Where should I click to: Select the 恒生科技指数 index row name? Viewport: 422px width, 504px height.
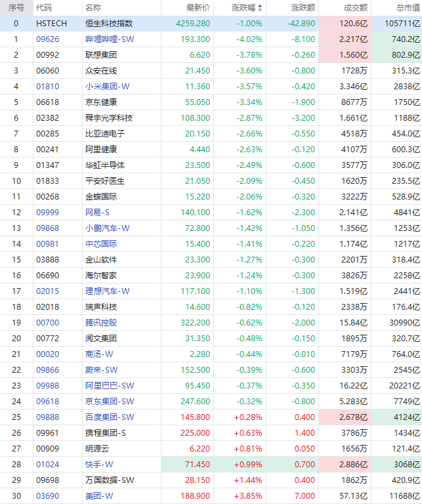coord(109,24)
